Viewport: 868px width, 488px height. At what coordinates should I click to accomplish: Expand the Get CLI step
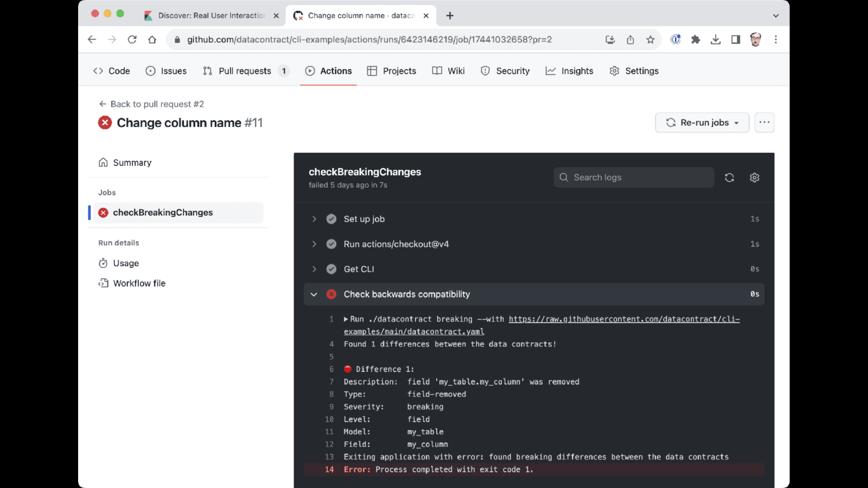(314, 269)
